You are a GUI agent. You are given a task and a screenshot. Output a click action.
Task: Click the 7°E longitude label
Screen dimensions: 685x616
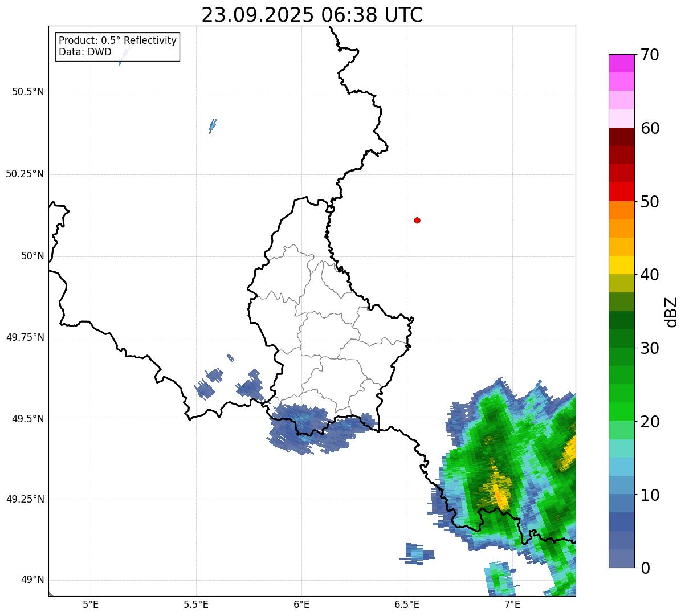512,605
